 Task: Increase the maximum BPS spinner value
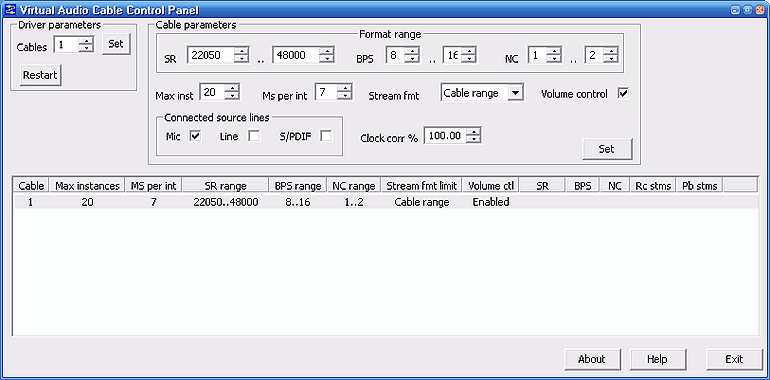click(x=469, y=51)
